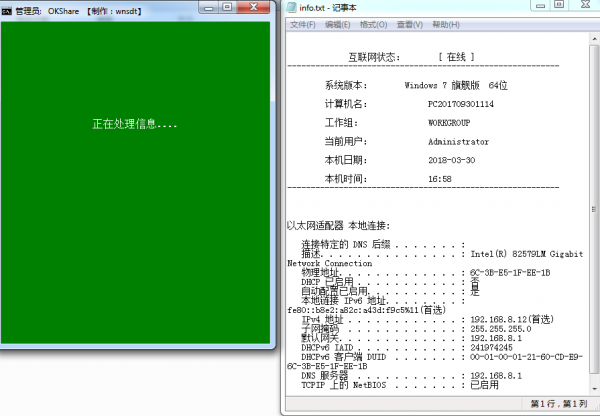Open the 格式(O) menu in Notepad

coord(373,25)
